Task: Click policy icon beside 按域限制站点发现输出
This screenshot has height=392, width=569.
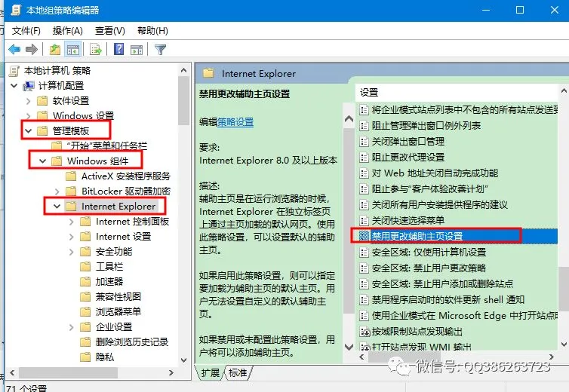Action: 364,332
